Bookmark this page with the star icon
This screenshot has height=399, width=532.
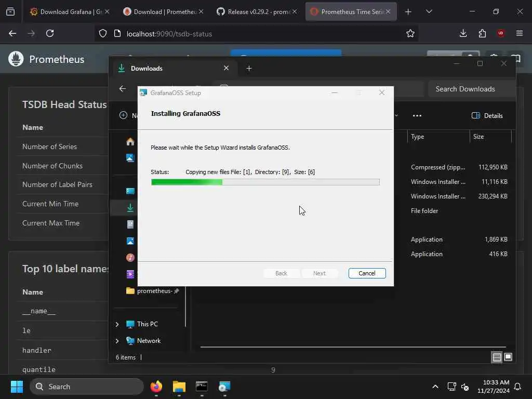(x=410, y=33)
